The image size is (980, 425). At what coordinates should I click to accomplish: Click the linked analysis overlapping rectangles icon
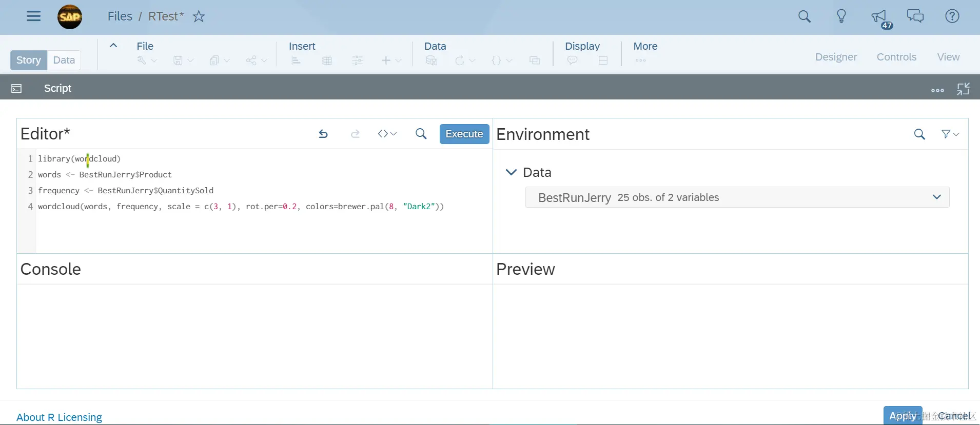tap(535, 60)
